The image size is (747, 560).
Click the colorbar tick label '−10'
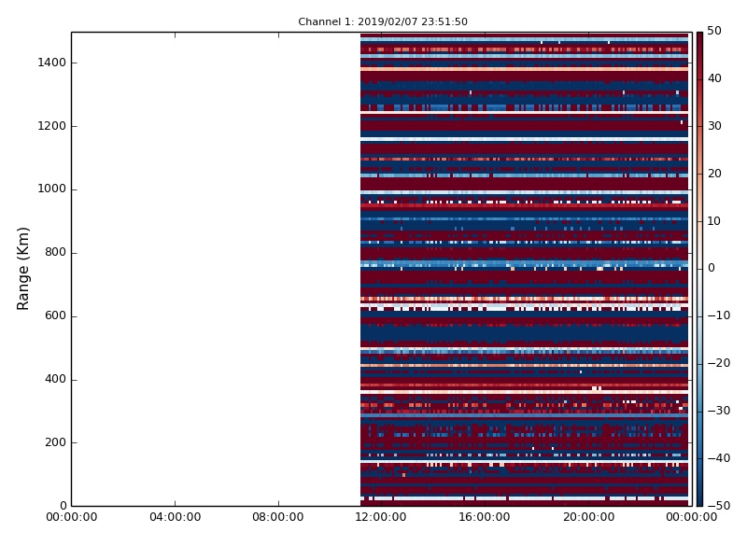(x=719, y=315)
